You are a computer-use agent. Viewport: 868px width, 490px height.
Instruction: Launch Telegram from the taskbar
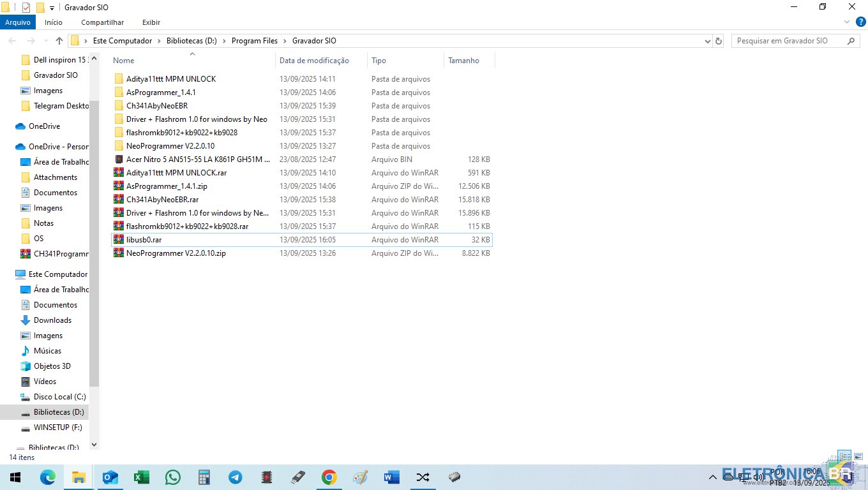(235, 477)
